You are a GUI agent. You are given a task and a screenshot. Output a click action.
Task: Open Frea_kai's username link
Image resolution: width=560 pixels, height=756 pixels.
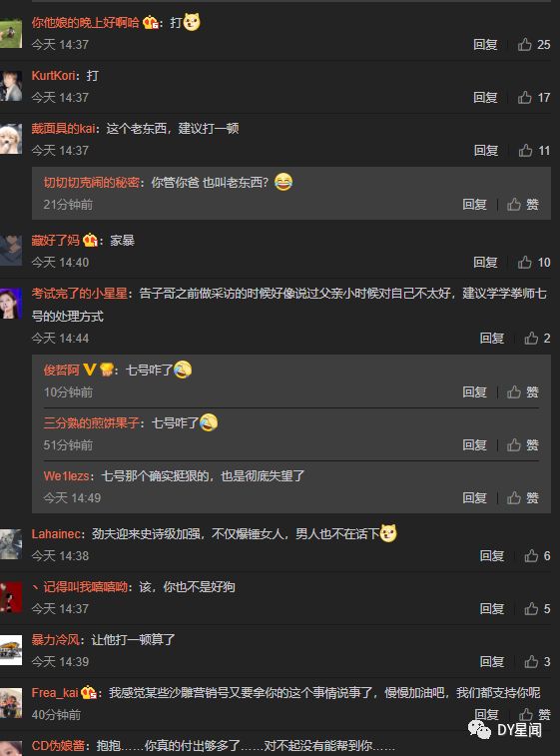(x=55, y=693)
